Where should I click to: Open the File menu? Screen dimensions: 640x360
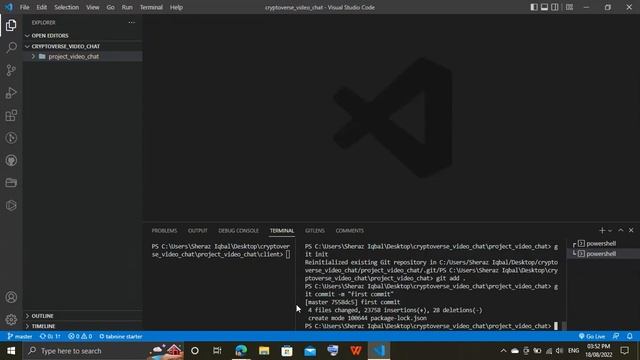[24, 7]
